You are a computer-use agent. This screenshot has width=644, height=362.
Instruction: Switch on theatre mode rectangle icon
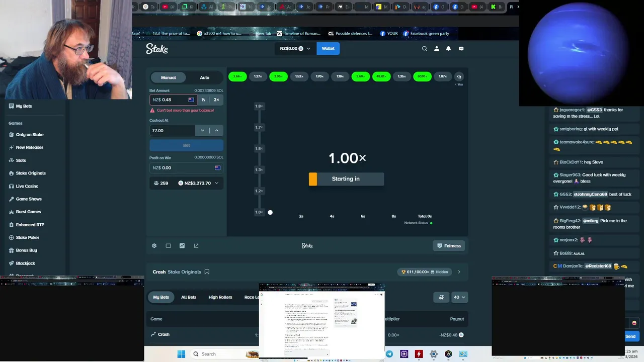(x=168, y=246)
